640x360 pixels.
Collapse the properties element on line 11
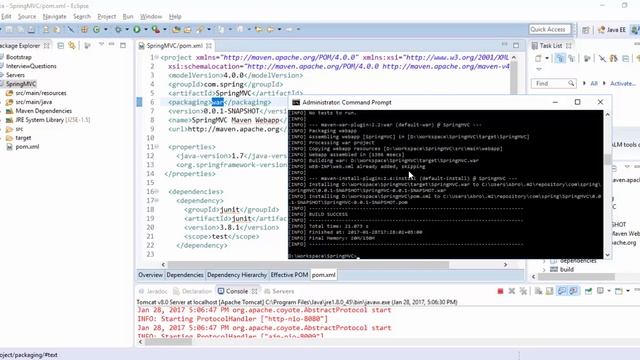coord(157,147)
